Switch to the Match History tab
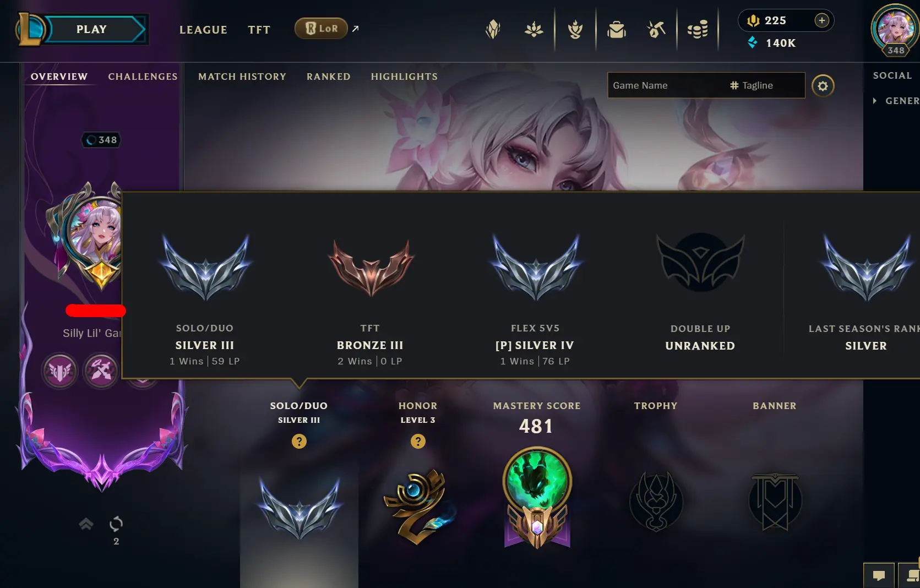Viewport: 920px width, 588px height. [x=242, y=77]
